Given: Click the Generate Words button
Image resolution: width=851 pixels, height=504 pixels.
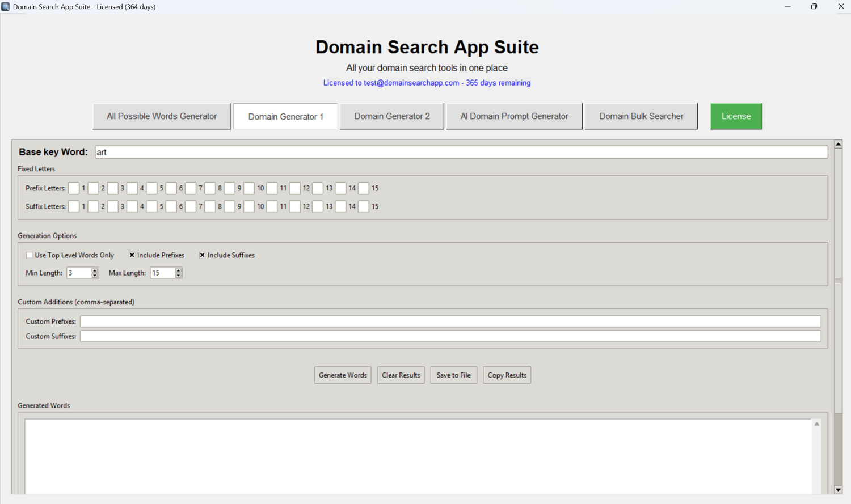Looking at the screenshot, I should 343,375.
